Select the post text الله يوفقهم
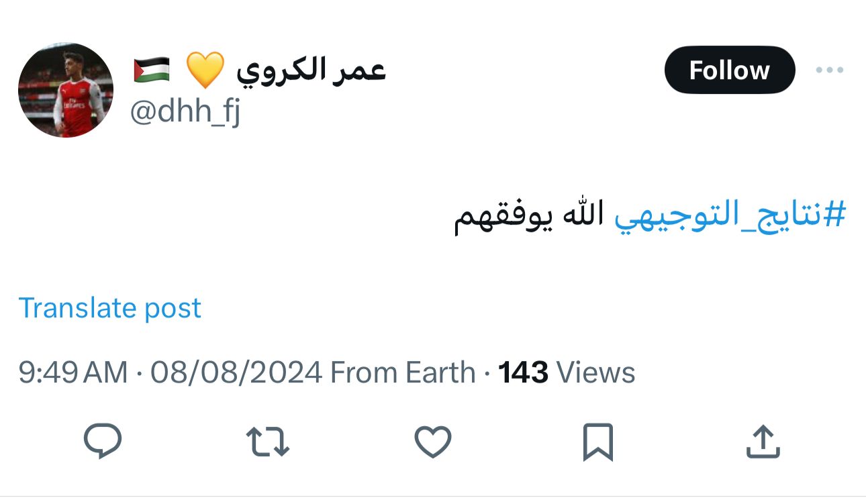 (x=530, y=217)
